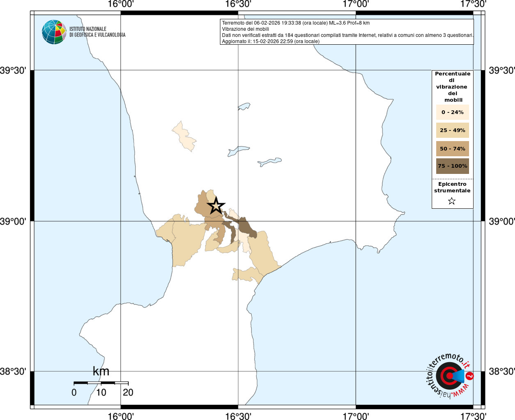Click the epicenter star on the map
This screenshot has width=515, height=420.
click(216, 206)
